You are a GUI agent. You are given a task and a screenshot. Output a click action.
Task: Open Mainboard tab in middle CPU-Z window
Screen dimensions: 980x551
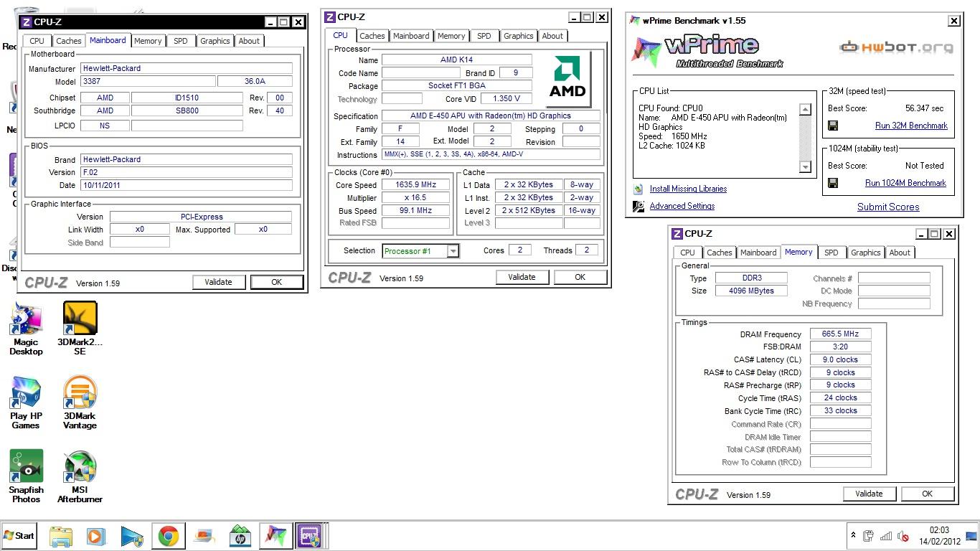click(x=411, y=36)
